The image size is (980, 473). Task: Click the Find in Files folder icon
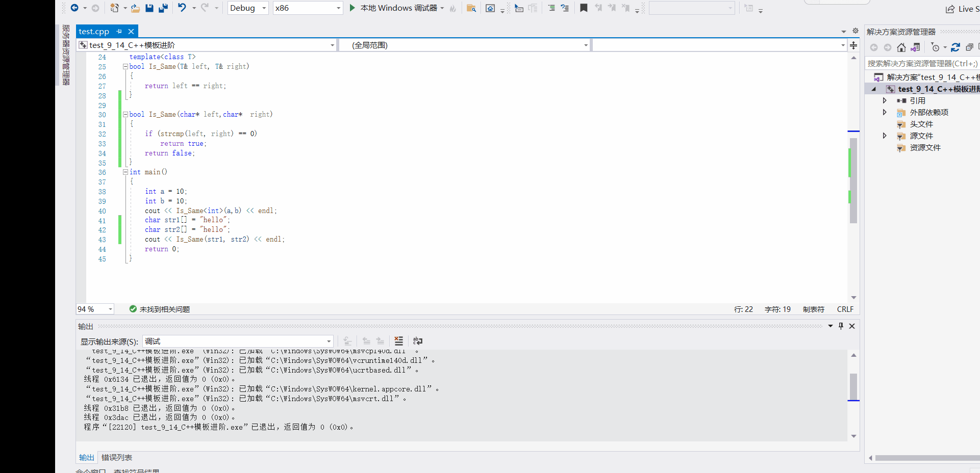point(471,8)
